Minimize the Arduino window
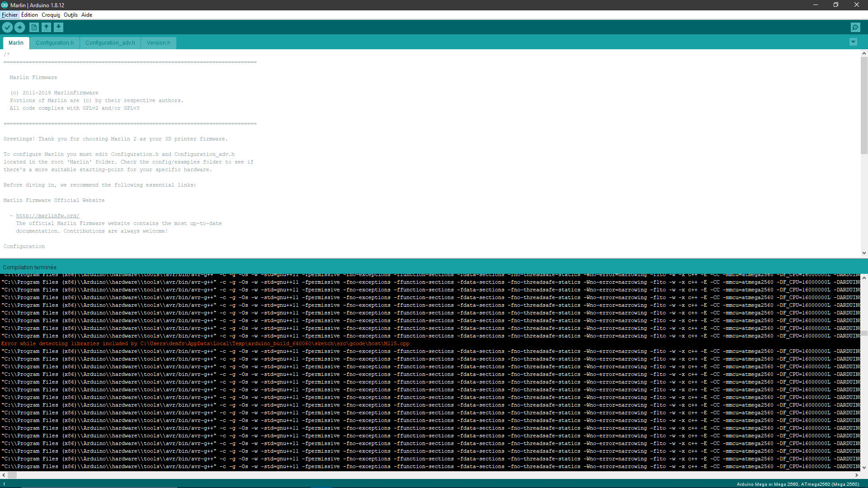Viewport: 868px width, 488px height. coord(816,5)
